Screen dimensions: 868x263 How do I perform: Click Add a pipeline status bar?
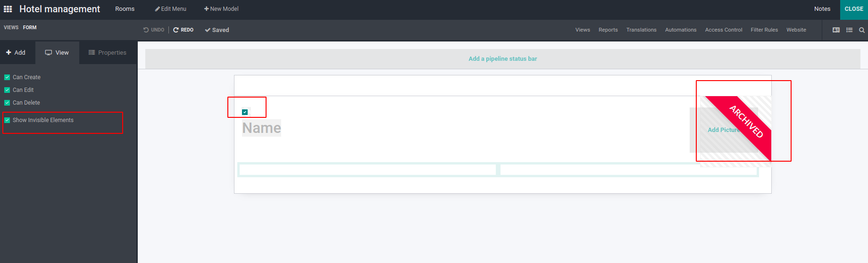(503, 59)
